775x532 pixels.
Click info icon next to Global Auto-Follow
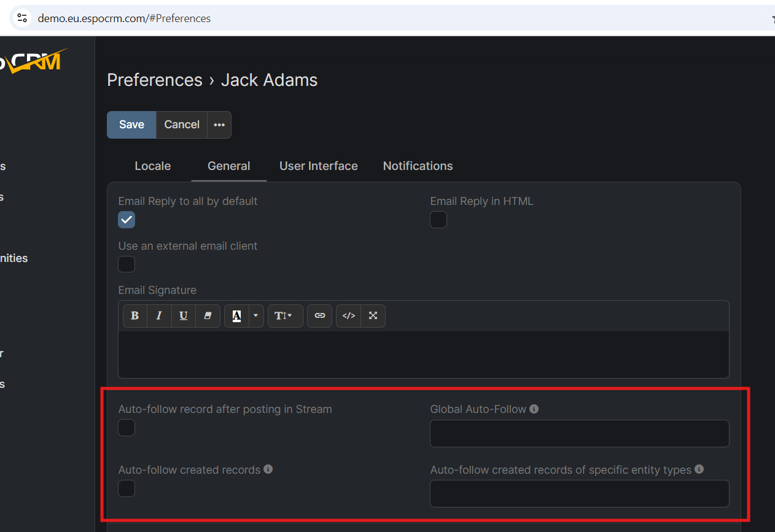coord(534,409)
